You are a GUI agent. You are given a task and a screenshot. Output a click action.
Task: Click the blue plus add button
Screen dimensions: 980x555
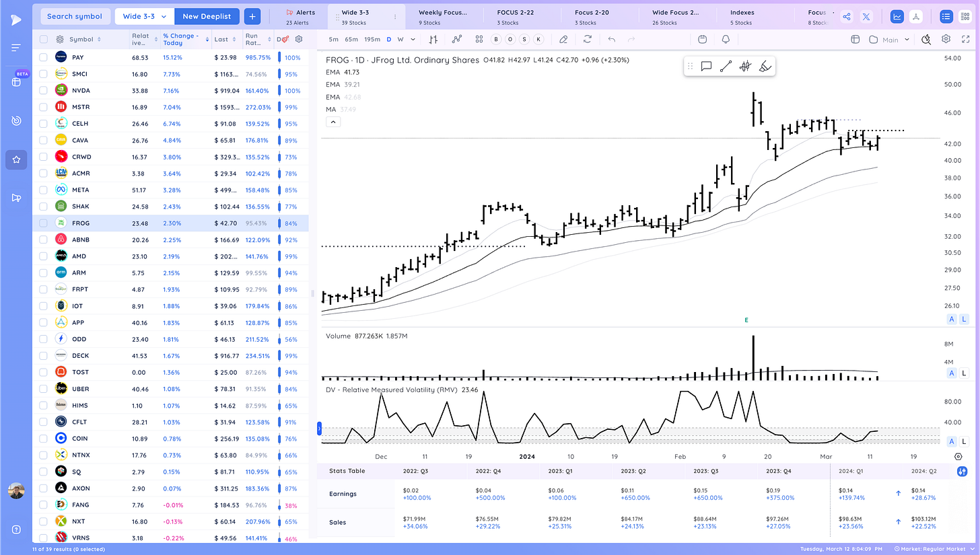pyautogui.click(x=252, y=16)
